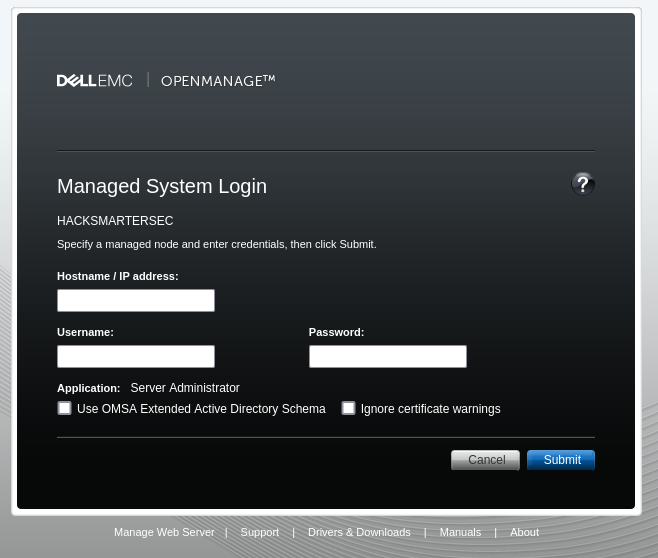Focus the Password input field
Viewport: 658px width, 558px height.
click(x=388, y=356)
